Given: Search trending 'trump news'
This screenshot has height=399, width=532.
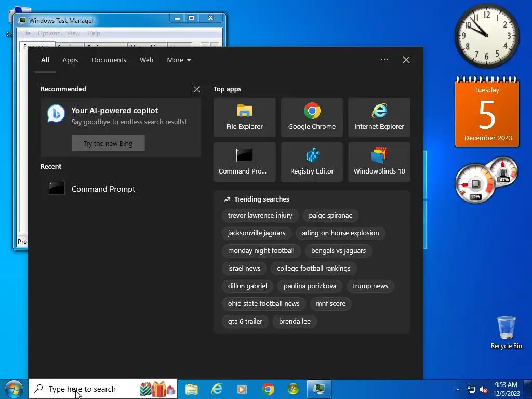Looking at the screenshot, I should 370,286.
